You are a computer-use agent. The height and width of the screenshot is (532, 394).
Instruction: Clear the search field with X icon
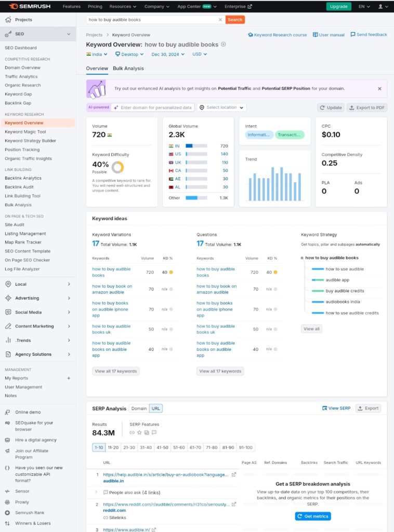click(220, 20)
